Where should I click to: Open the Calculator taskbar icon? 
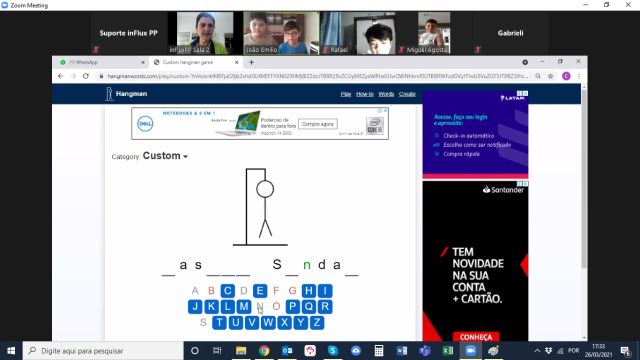point(379,351)
